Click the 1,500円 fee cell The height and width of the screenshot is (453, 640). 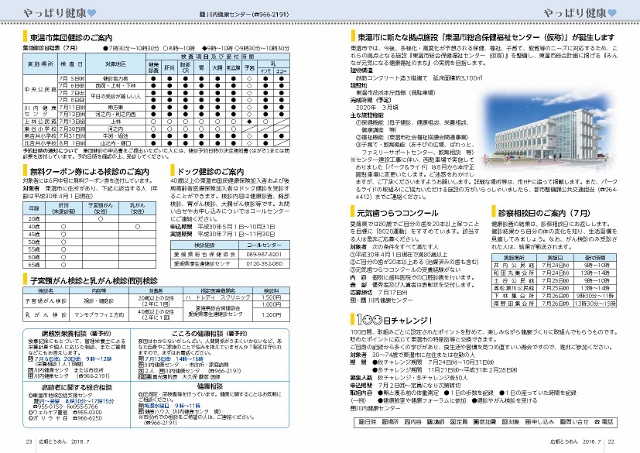click(x=271, y=298)
